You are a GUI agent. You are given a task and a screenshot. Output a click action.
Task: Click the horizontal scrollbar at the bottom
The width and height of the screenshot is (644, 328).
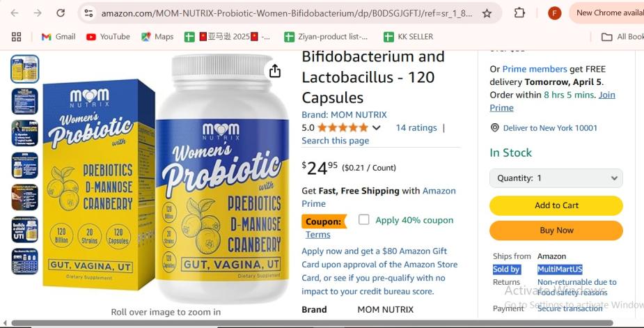pyautogui.click(x=312, y=323)
